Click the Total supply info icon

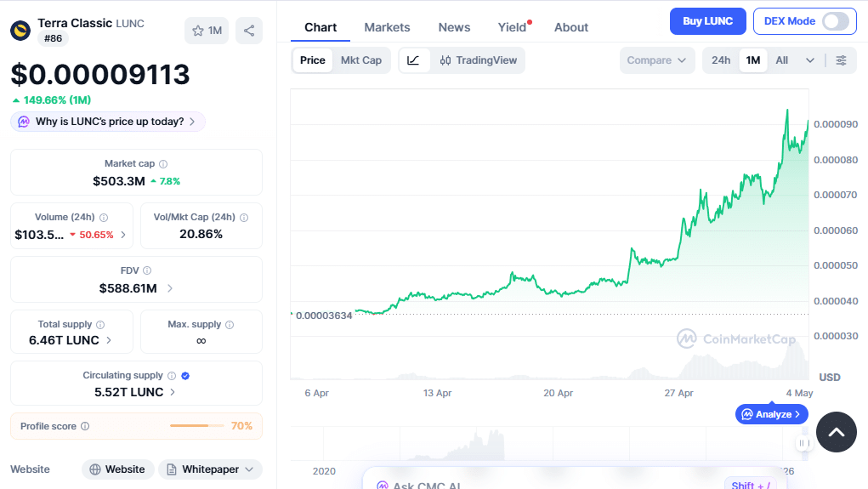100,325
